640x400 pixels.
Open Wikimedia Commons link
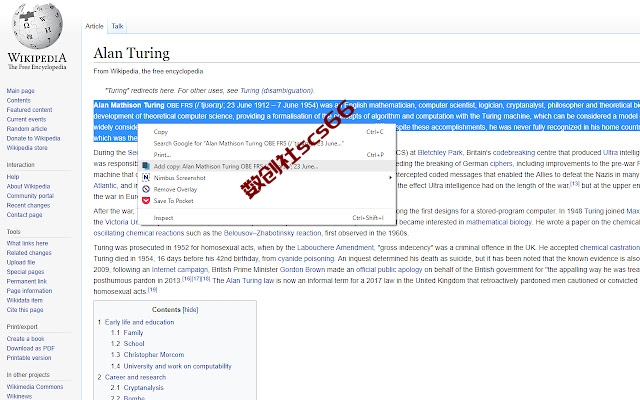click(35, 387)
